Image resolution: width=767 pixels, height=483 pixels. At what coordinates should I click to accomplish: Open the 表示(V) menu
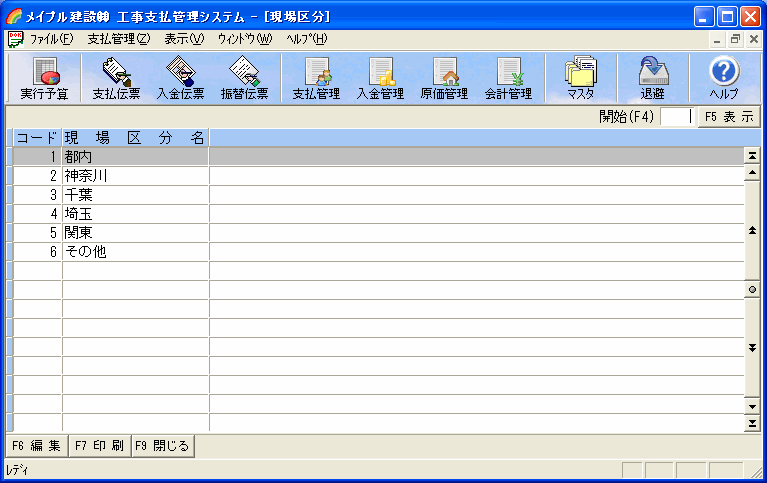pos(184,39)
